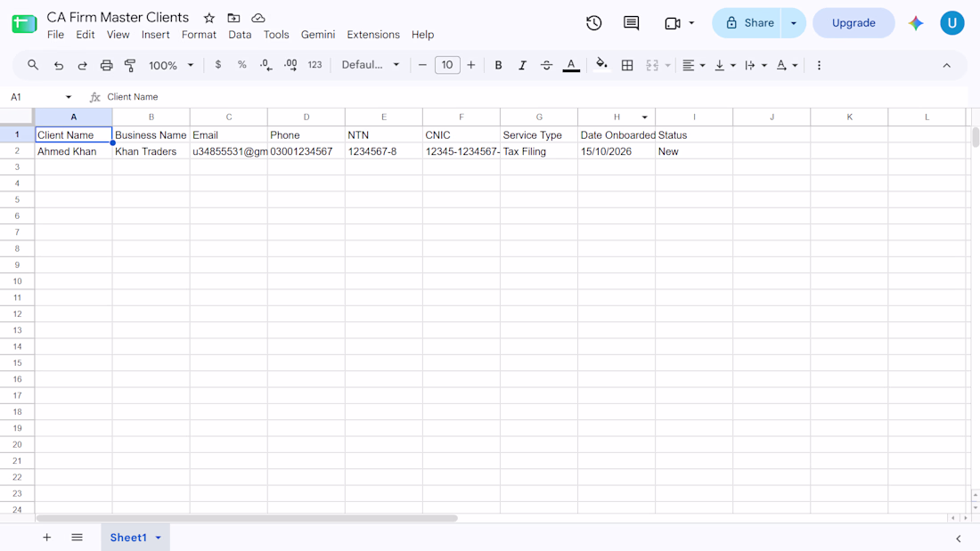This screenshot has width=980, height=551.
Task: Open the borders tool
Action: (x=627, y=65)
